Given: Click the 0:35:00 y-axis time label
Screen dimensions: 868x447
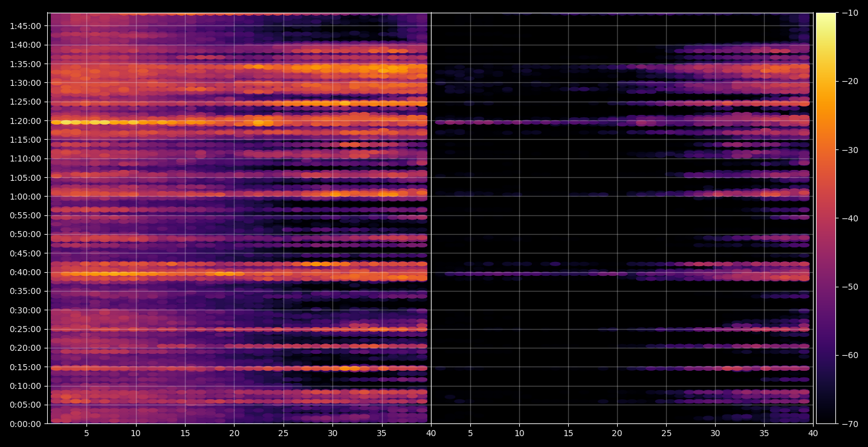Looking at the screenshot, I should click(x=26, y=291).
